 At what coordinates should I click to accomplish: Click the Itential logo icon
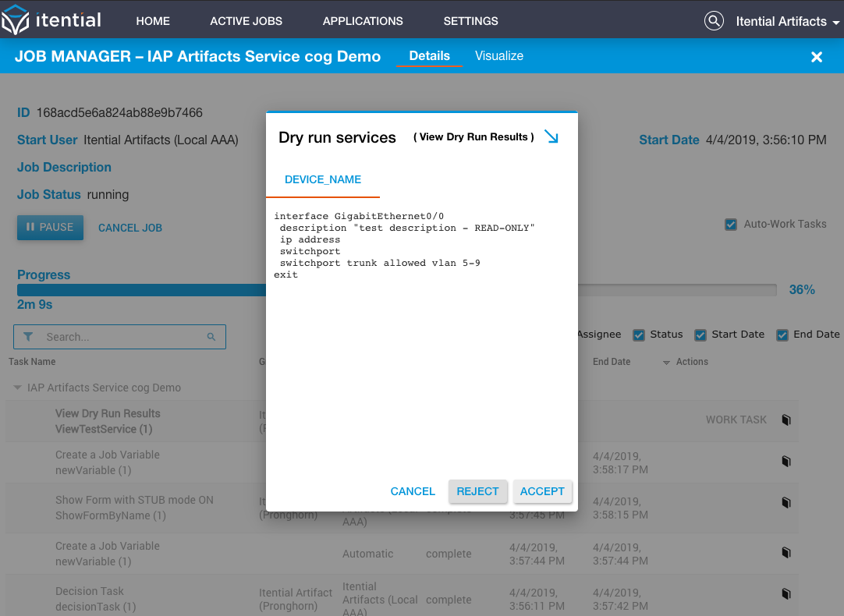tap(15, 20)
